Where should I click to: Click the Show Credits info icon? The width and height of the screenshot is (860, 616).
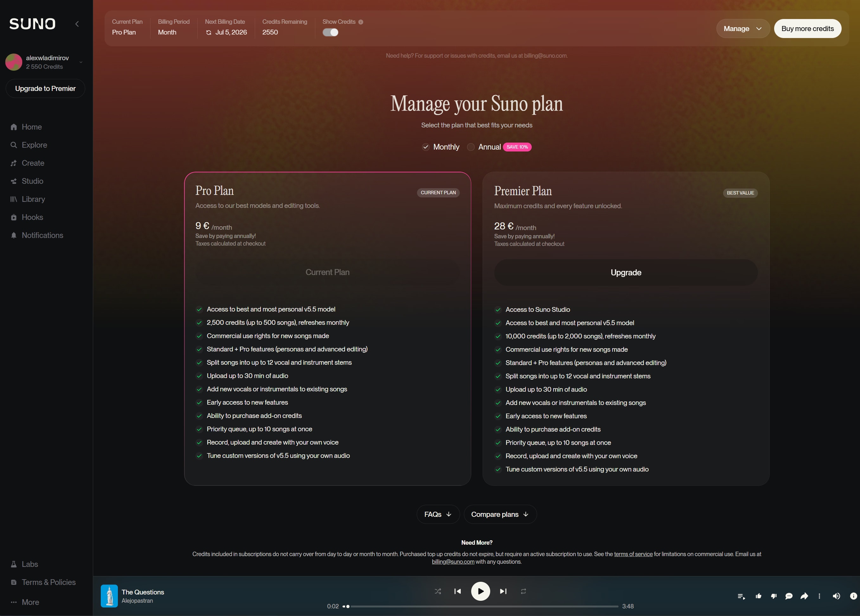tap(361, 22)
